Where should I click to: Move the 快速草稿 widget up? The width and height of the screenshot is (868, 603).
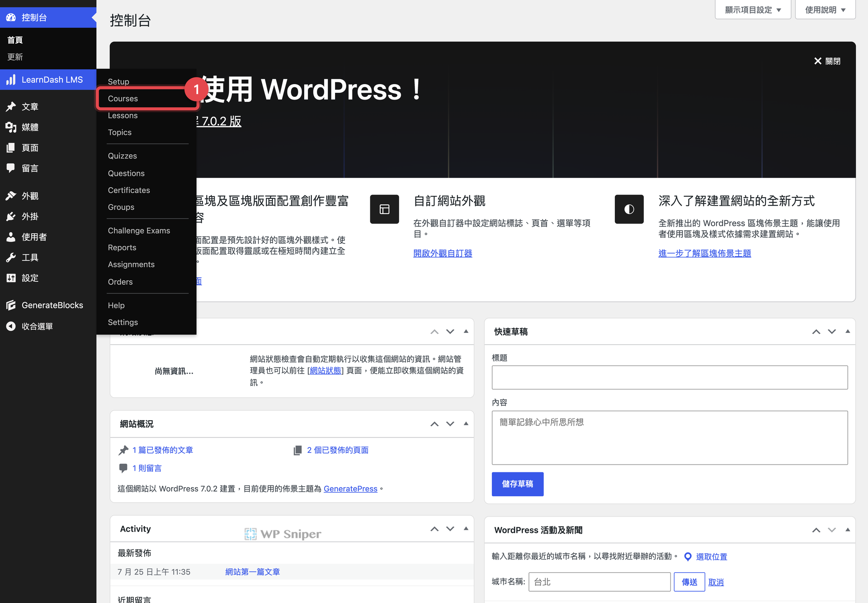pyautogui.click(x=816, y=332)
